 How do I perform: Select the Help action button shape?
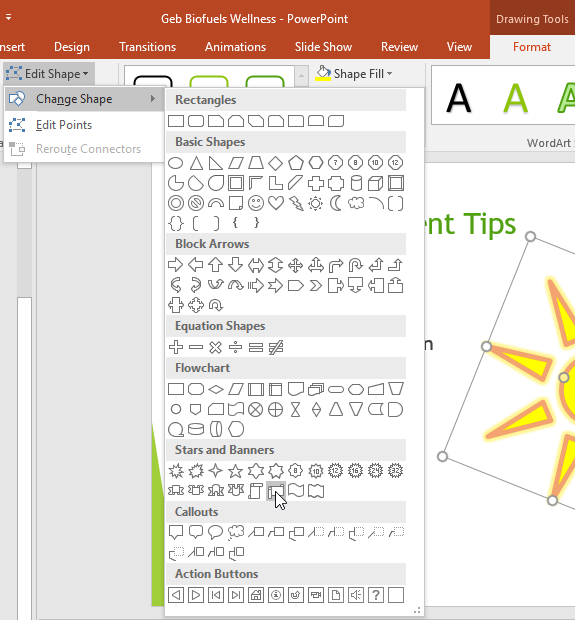pos(376,595)
